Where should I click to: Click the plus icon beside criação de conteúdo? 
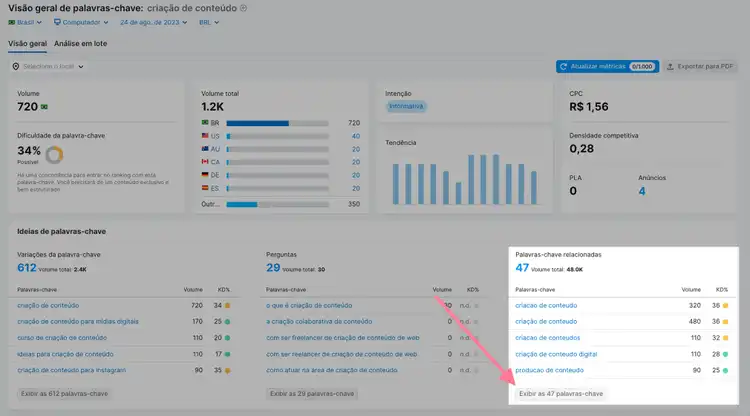coord(243,8)
